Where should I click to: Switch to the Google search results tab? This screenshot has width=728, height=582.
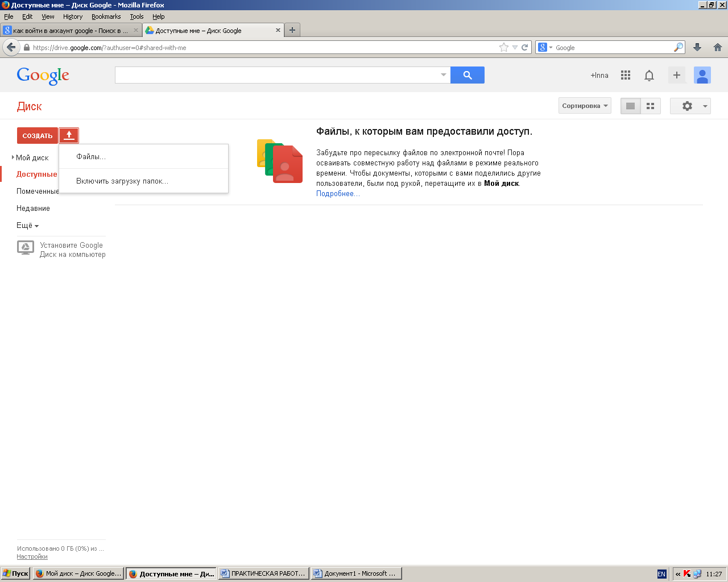(x=71, y=30)
